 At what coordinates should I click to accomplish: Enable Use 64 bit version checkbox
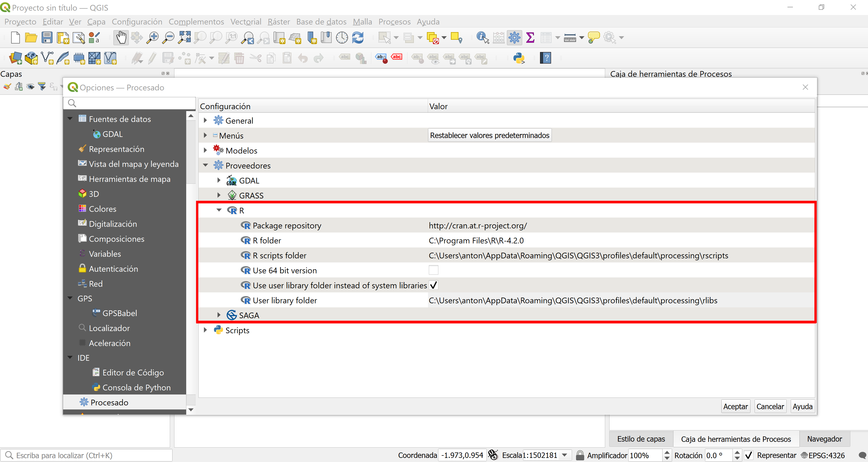(x=433, y=270)
